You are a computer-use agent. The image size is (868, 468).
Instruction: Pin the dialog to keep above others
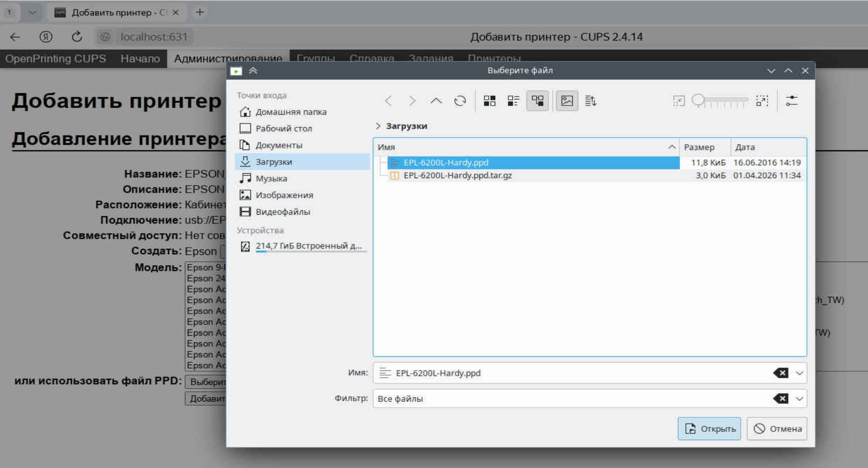click(253, 70)
